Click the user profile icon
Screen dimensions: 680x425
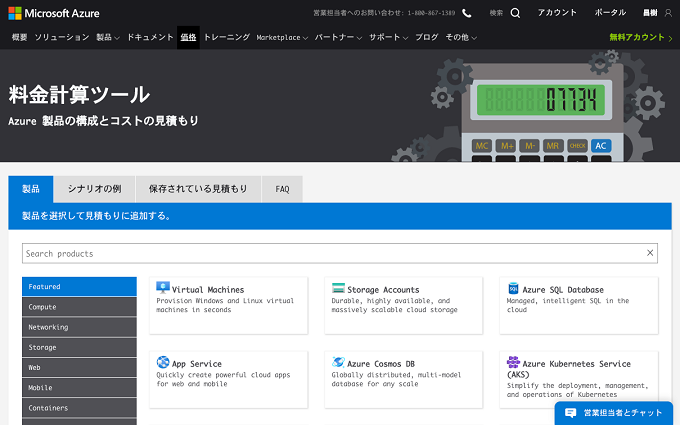click(x=668, y=13)
